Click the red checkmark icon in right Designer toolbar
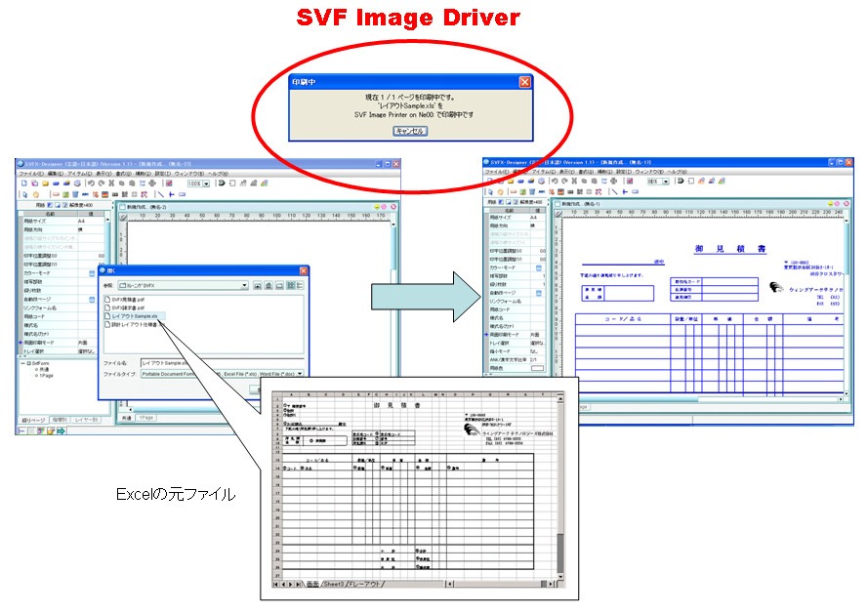868x614 pixels. pos(630,181)
